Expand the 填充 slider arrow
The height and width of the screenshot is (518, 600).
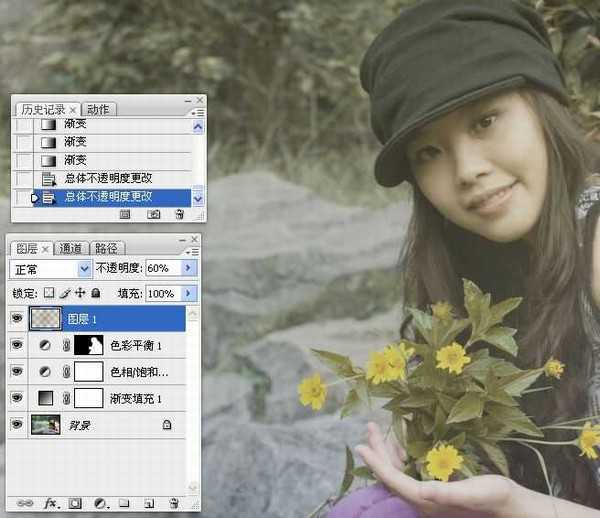coord(190,293)
